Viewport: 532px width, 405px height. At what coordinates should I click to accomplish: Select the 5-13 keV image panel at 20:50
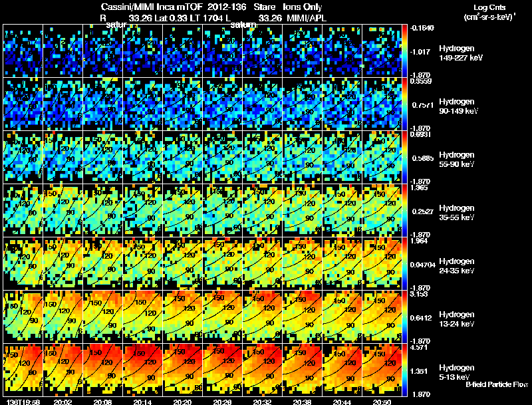(382, 370)
